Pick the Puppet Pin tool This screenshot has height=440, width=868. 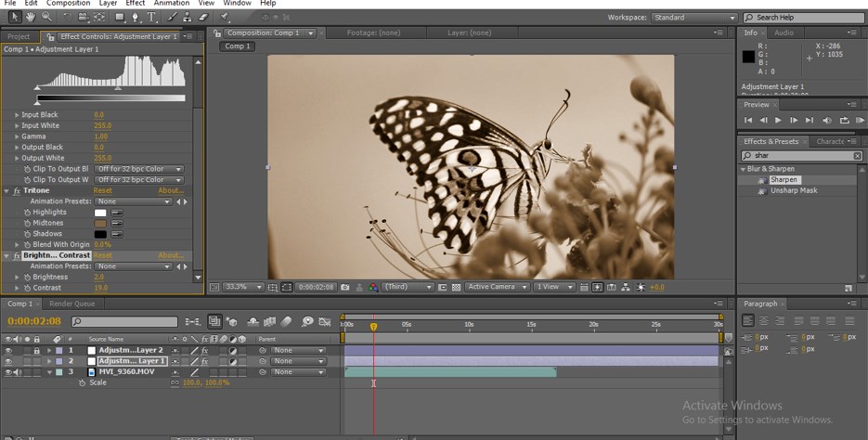click(226, 17)
